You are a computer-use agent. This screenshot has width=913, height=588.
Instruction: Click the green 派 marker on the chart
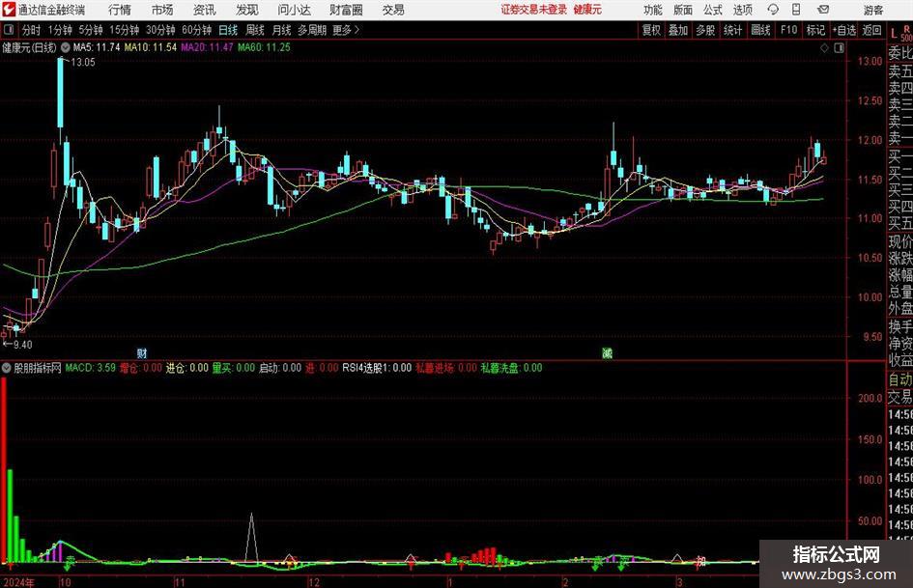[x=607, y=353]
